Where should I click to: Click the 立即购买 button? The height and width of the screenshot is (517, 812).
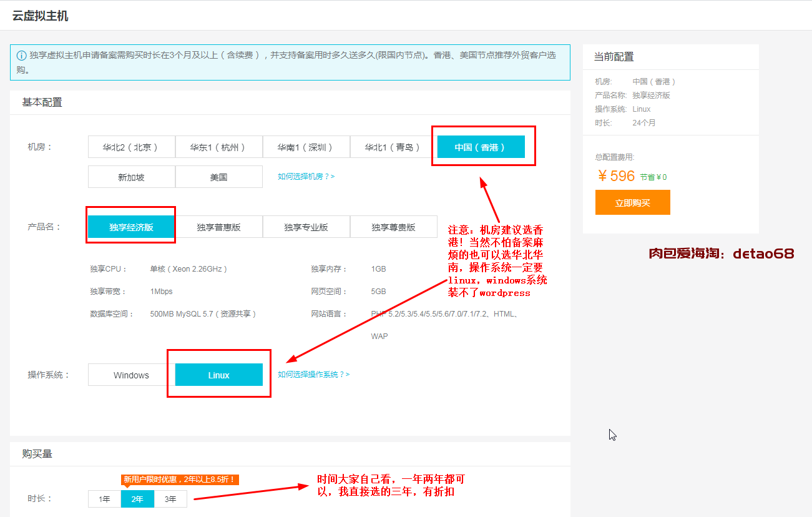click(x=632, y=203)
